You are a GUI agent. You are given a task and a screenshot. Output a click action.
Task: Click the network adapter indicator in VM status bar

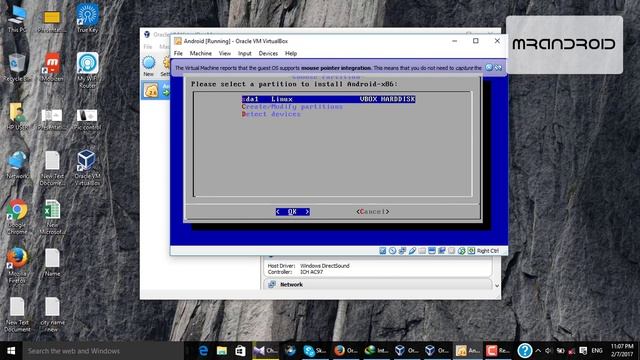pyautogui.click(x=402, y=251)
